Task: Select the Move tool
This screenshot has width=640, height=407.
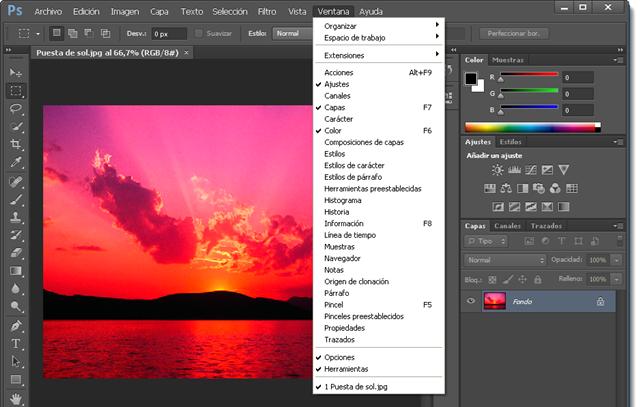Action: (16, 73)
